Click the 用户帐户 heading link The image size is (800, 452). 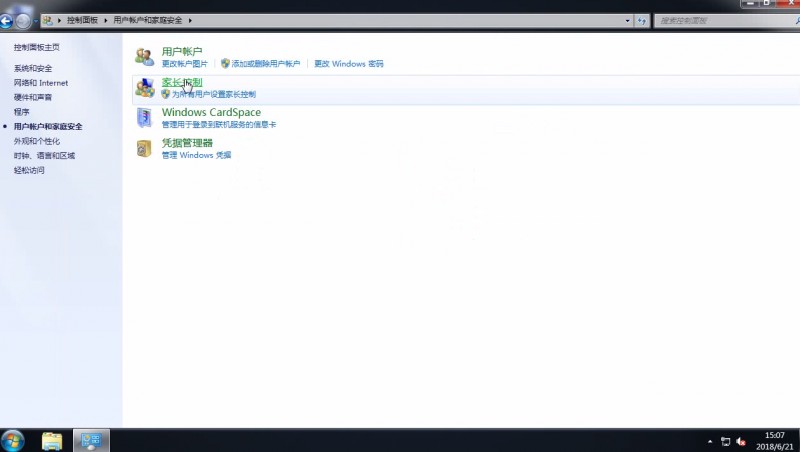(182, 51)
